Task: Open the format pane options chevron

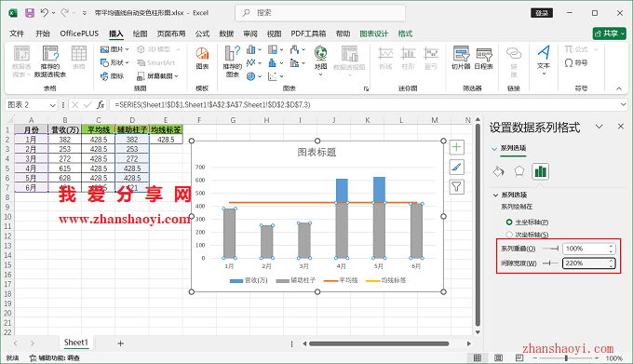Action: click(599, 127)
